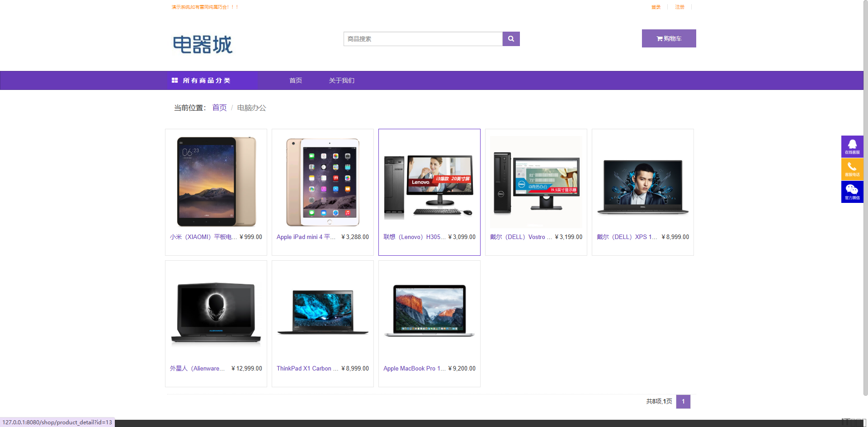Click the orange demo system notice text
Viewport: 868px width, 427px height.
coord(205,7)
